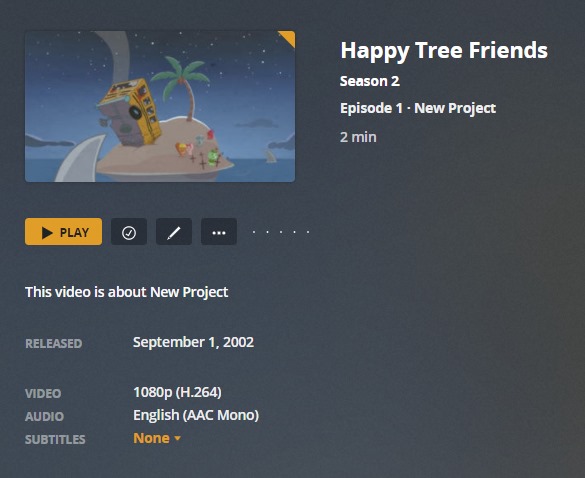Click the English (AAC Mono) audio value
The height and width of the screenshot is (478, 585).
pyautogui.click(x=196, y=415)
